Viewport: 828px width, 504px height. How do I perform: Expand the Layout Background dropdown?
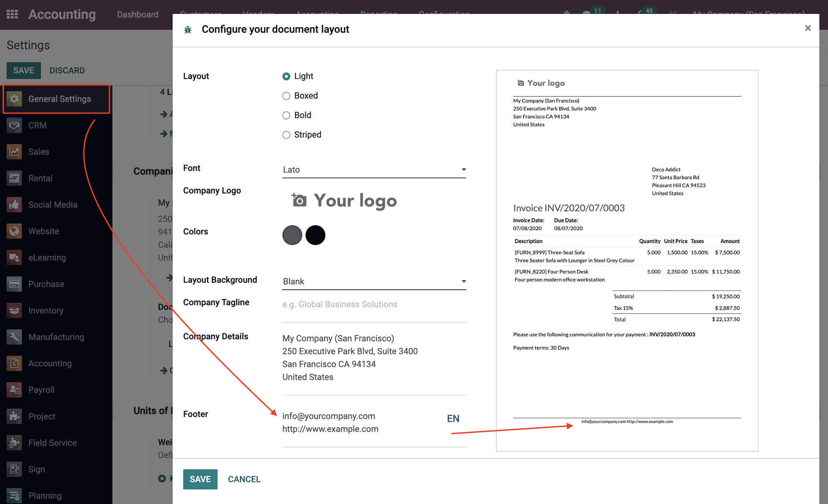tap(374, 282)
